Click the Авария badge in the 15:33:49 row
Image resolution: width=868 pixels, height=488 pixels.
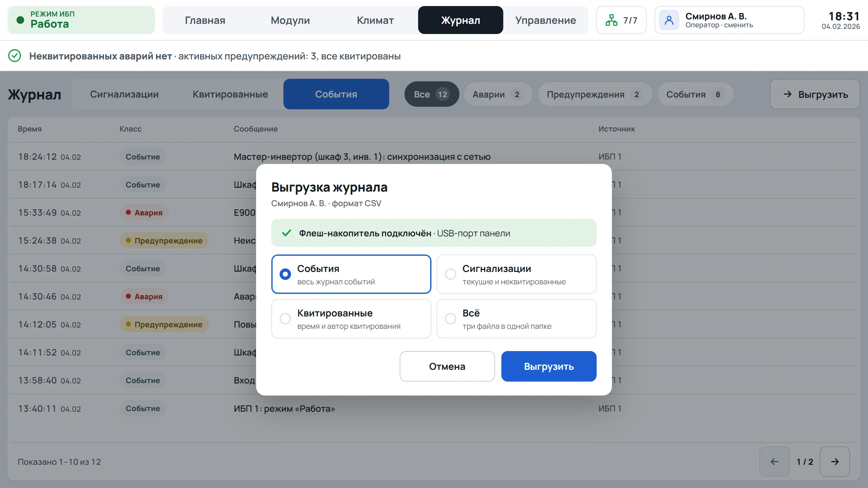tap(144, 212)
